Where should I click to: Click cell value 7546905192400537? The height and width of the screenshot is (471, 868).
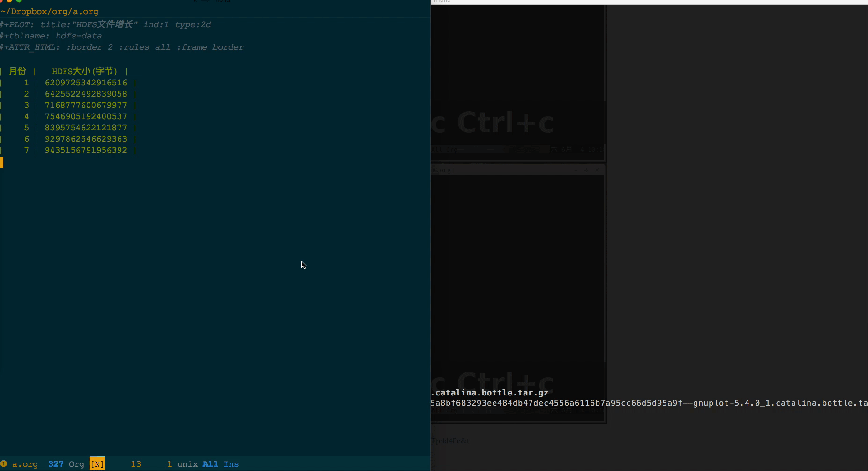click(x=86, y=116)
